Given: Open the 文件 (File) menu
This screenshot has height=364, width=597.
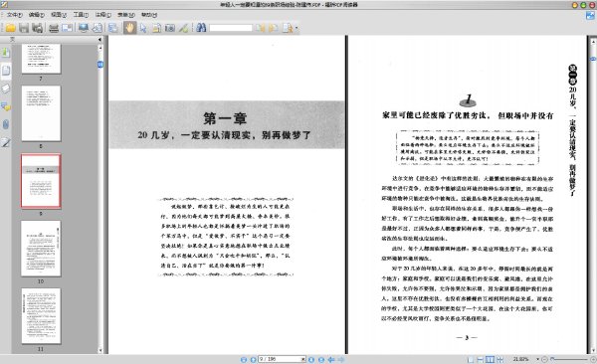Looking at the screenshot, I should tap(14, 15).
